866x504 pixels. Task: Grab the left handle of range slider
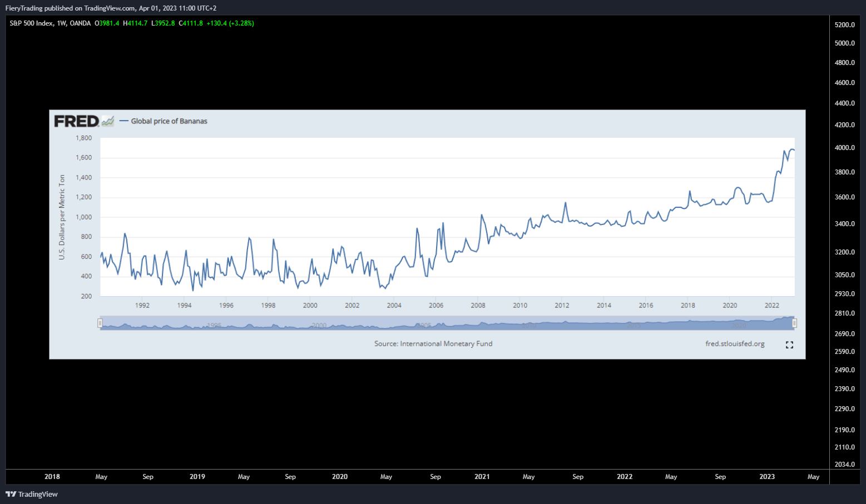100,323
